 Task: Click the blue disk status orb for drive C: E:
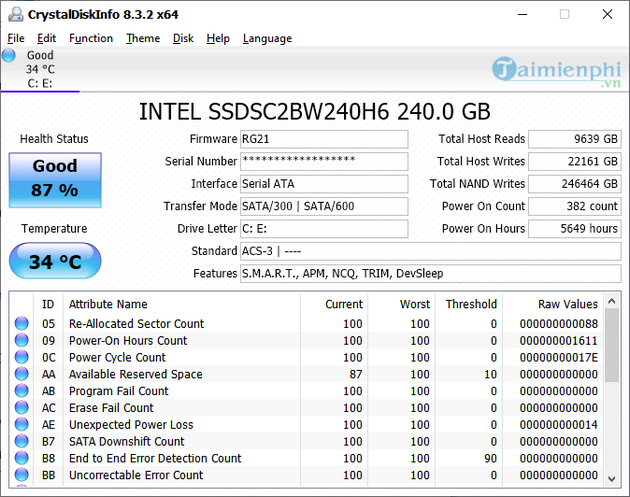10,55
